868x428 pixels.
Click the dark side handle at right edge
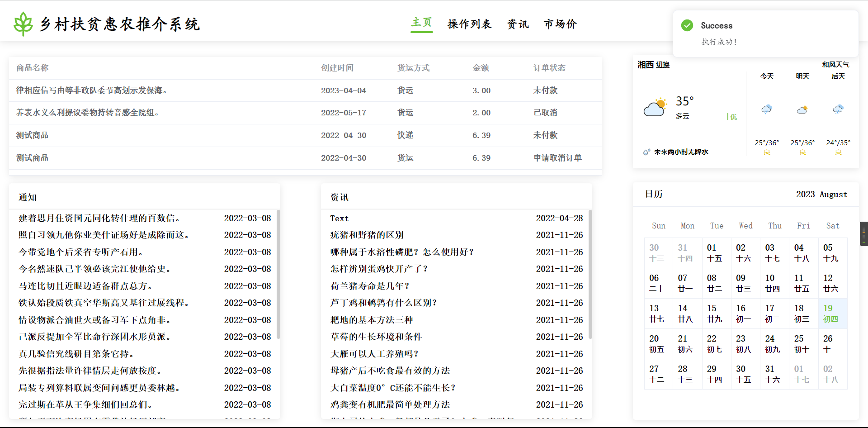click(864, 233)
